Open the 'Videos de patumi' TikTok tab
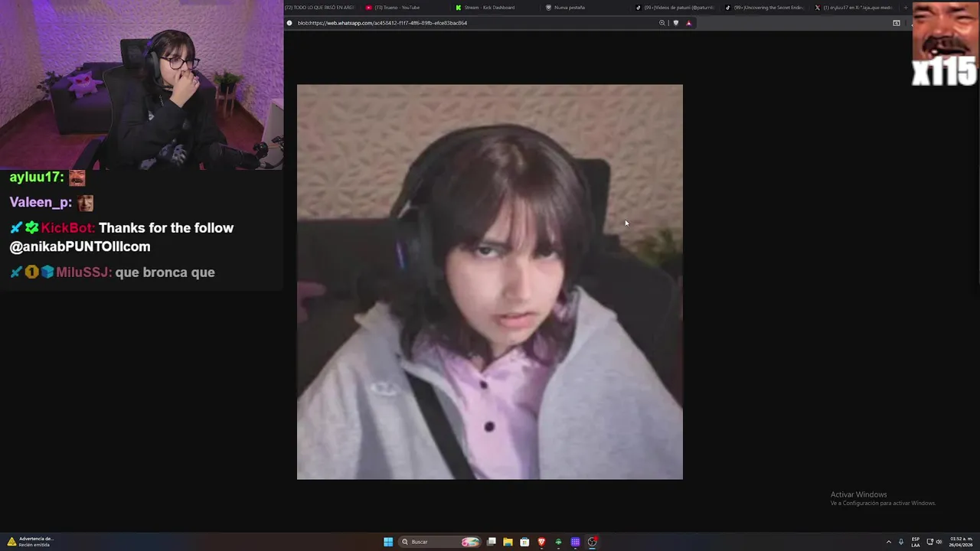Screen dimensions: 980x551 [675, 8]
